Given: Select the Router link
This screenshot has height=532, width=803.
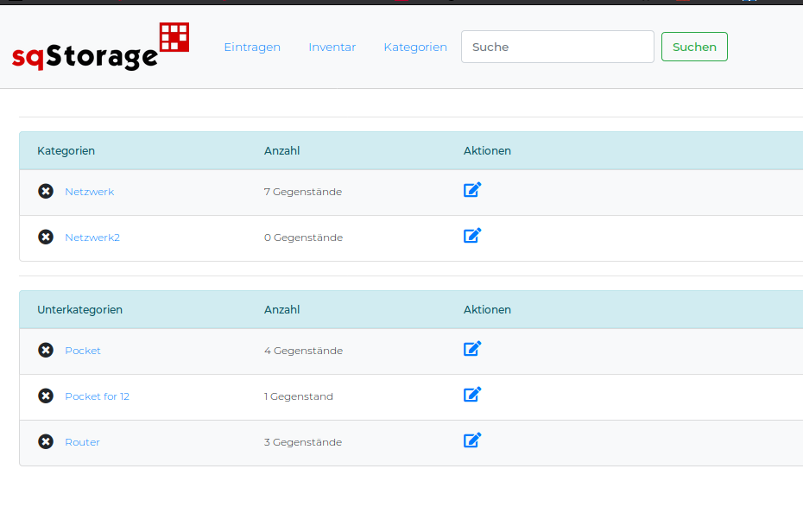Looking at the screenshot, I should point(82,442).
